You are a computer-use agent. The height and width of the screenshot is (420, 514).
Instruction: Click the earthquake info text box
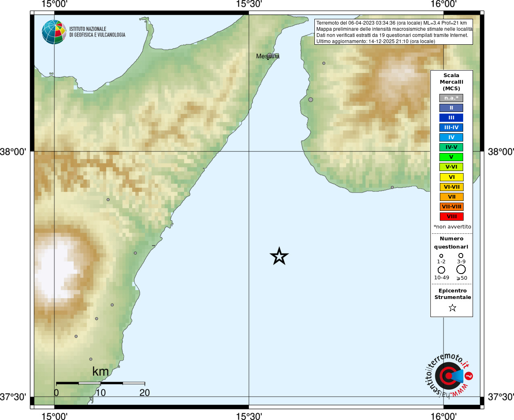tap(393, 32)
